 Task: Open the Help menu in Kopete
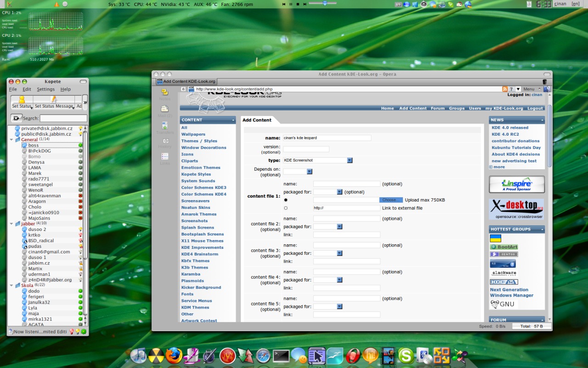pyautogui.click(x=66, y=89)
